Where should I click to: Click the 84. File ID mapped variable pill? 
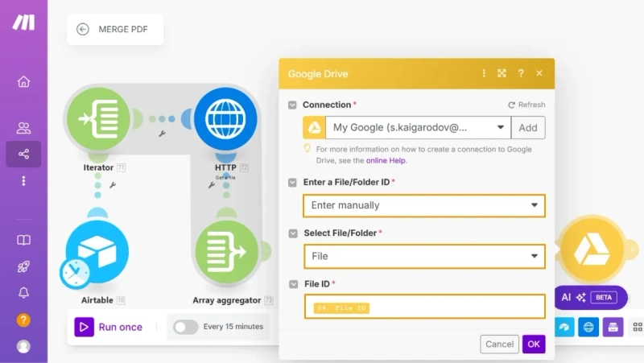[x=341, y=308]
